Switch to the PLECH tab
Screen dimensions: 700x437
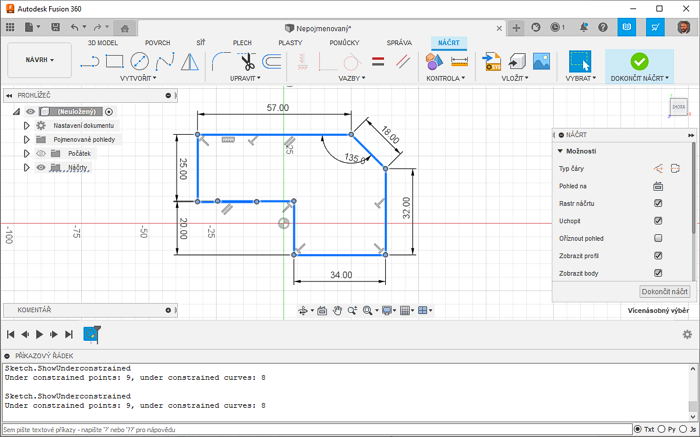pyautogui.click(x=242, y=43)
